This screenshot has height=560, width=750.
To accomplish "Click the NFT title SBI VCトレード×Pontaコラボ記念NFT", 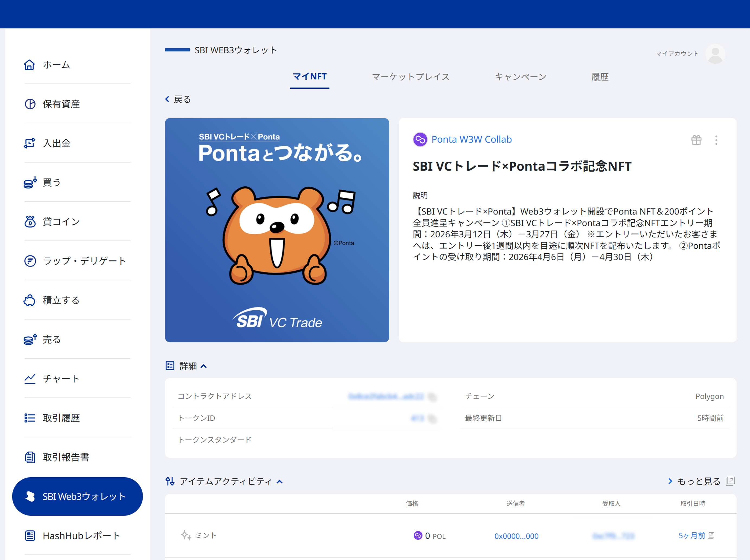I will click(522, 166).
